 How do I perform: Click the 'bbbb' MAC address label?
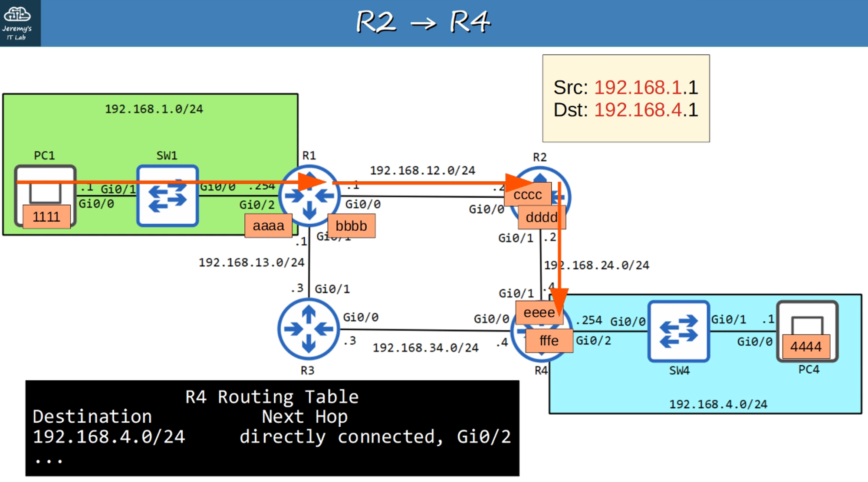[351, 226]
